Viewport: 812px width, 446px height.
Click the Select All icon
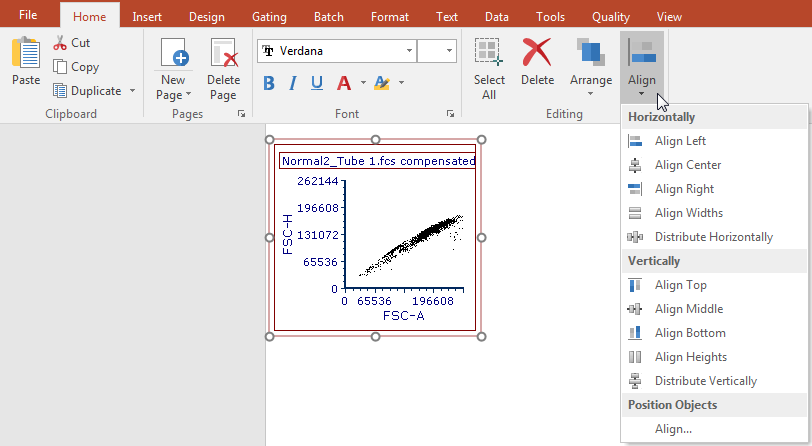tap(489, 55)
